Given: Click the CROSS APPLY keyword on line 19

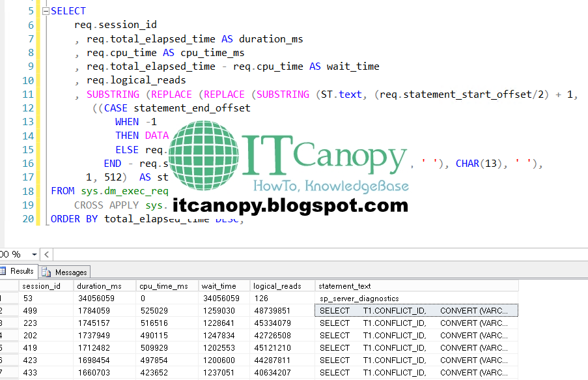Looking at the screenshot, I should pyautogui.click(x=107, y=205).
